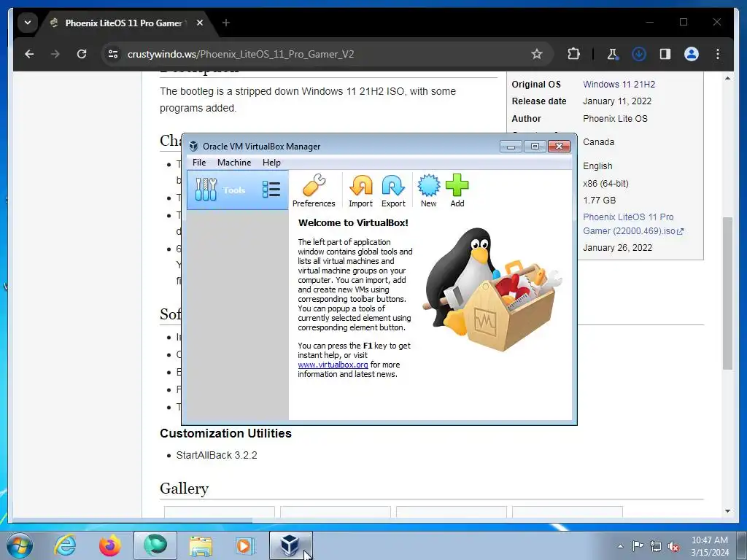The width and height of the screenshot is (747, 560).
Task: Click Chrome's forward arrow
Action: click(x=55, y=54)
